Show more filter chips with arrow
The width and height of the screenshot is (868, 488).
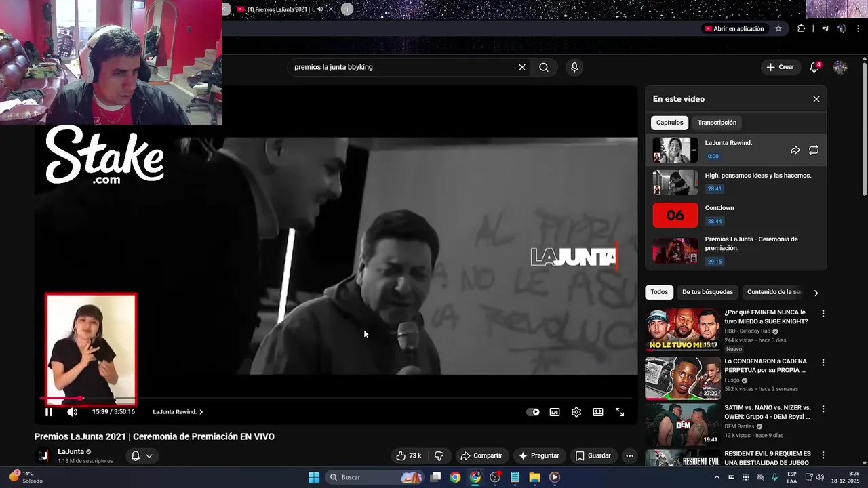(816, 293)
